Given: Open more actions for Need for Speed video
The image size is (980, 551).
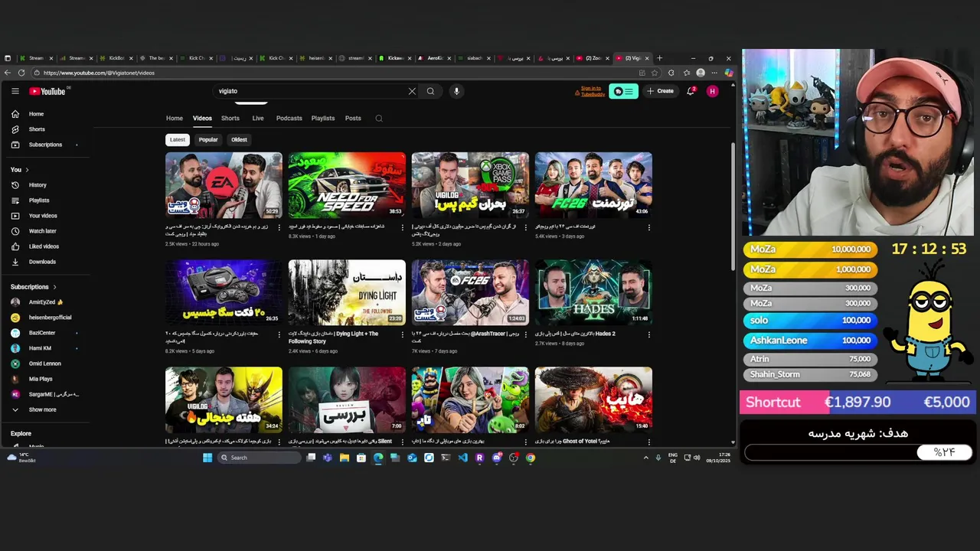Looking at the screenshot, I should pyautogui.click(x=403, y=227).
